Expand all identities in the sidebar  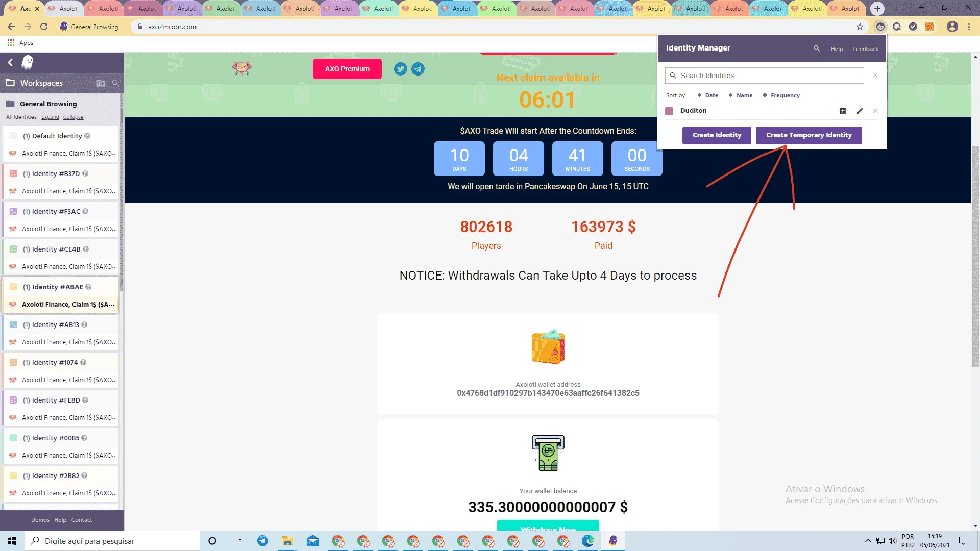point(50,117)
